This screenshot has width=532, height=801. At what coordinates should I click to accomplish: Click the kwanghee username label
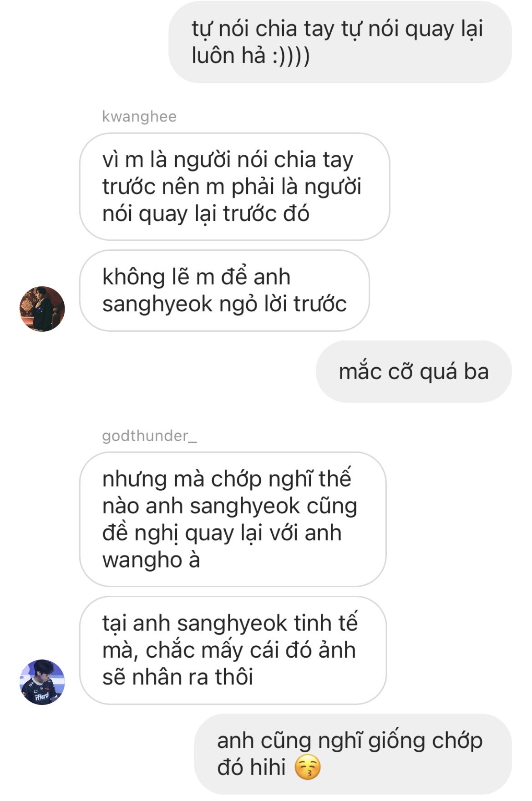pyautogui.click(x=139, y=117)
